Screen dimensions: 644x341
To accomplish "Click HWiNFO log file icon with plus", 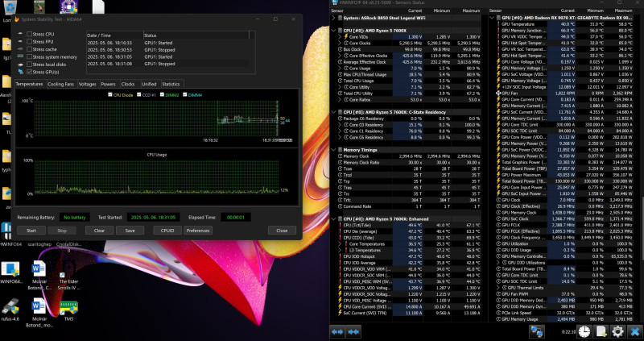I will click(601, 331).
